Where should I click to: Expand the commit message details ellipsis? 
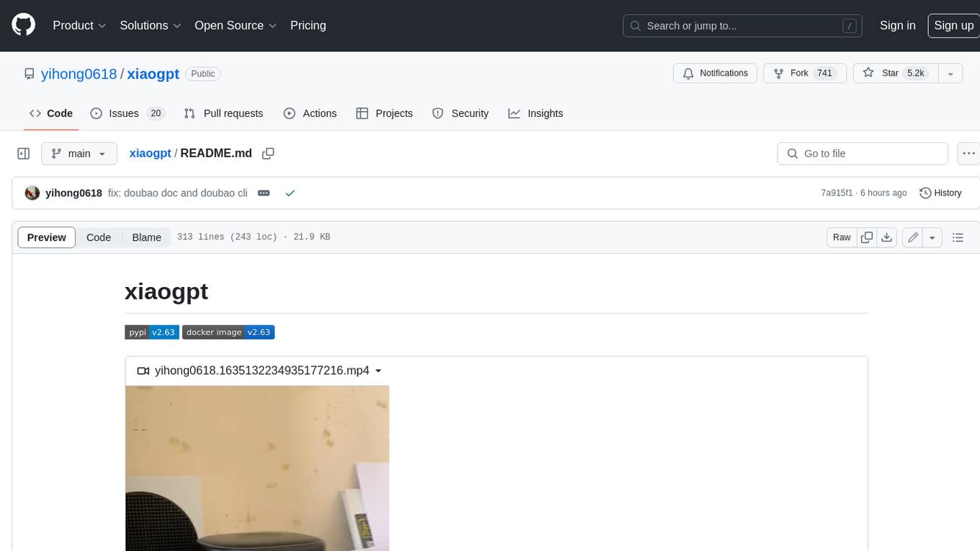click(264, 193)
